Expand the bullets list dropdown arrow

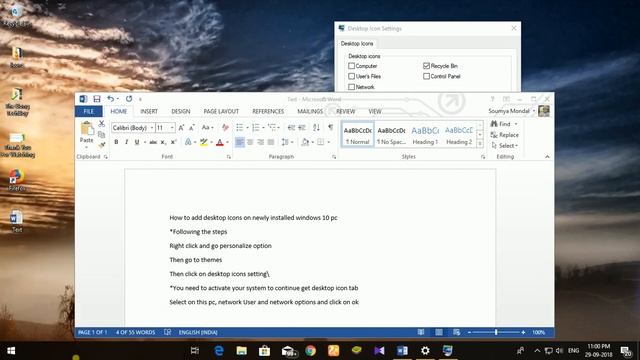click(x=247, y=128)
